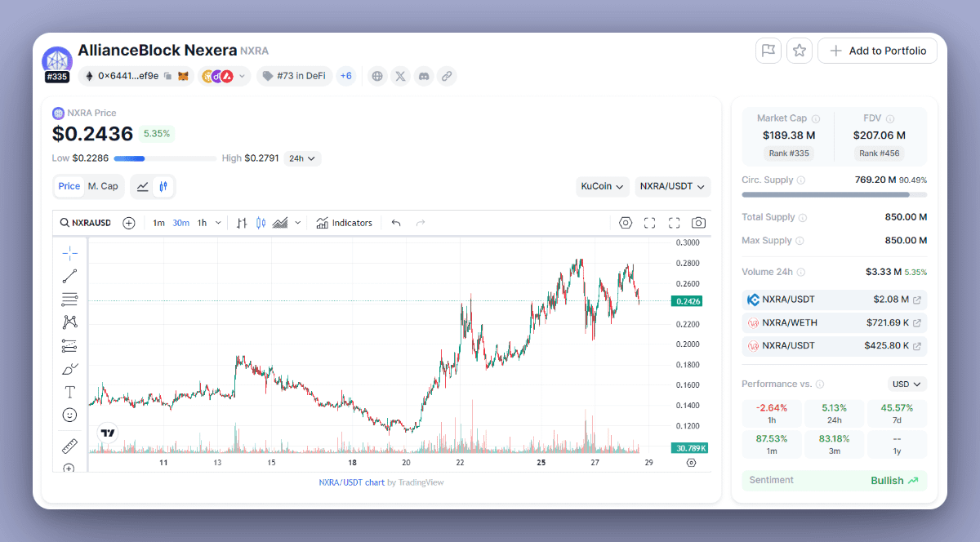Select the trend line drawing tool
The width and height of the screenshot is (980, 542).
[x=69, y=276]
